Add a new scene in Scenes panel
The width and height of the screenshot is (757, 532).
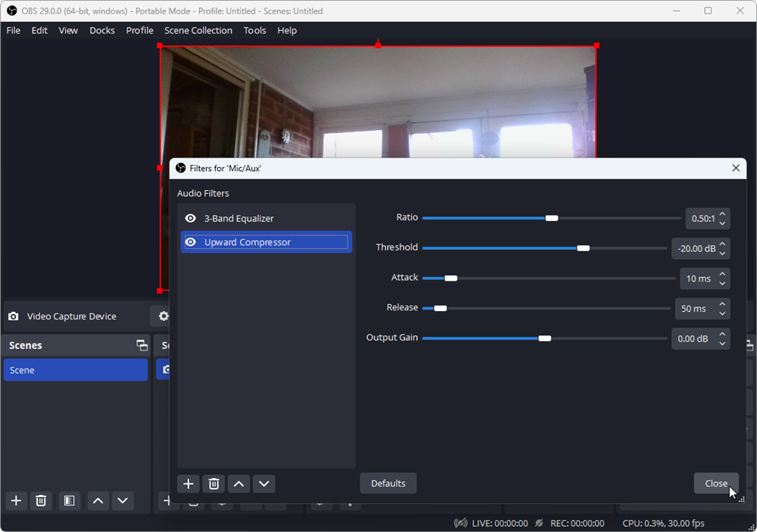[16, 500]
